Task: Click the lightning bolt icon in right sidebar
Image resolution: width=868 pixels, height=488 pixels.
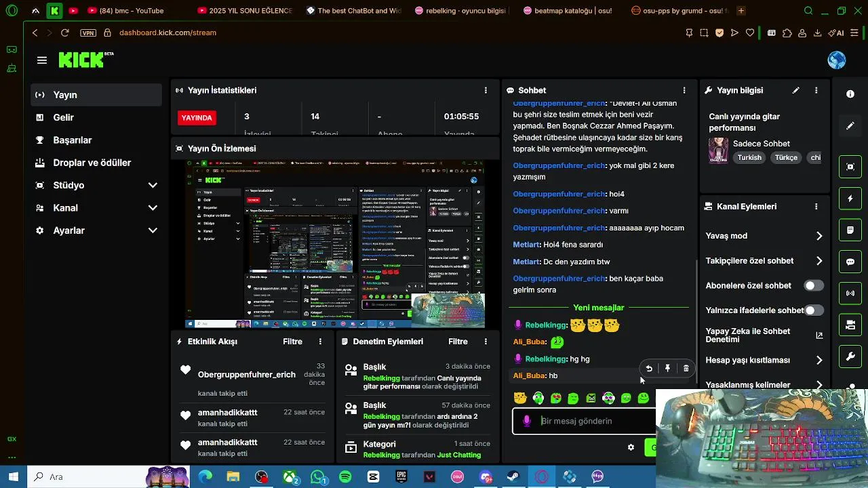Action: (x=850, y=199)
